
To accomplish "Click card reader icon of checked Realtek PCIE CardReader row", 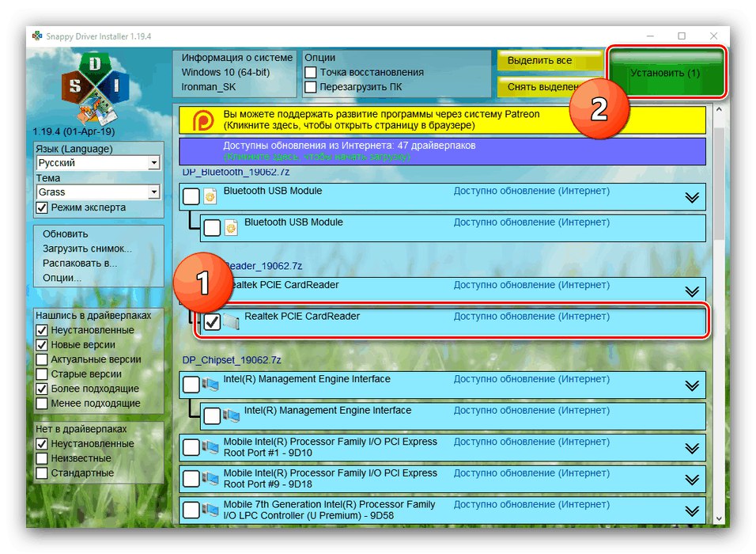I will (x=231, y=322).
